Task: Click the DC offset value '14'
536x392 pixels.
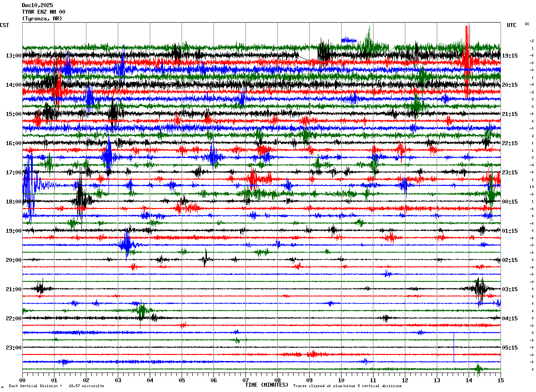Action: coord(532,187)
